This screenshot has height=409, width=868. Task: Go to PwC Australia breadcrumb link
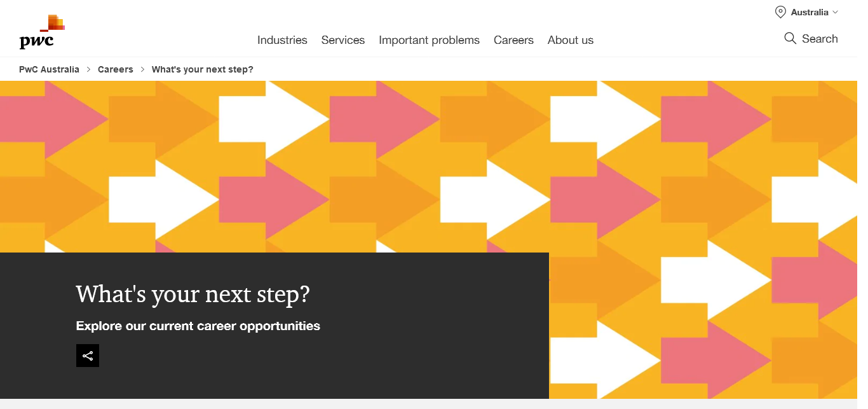(50, 69)
